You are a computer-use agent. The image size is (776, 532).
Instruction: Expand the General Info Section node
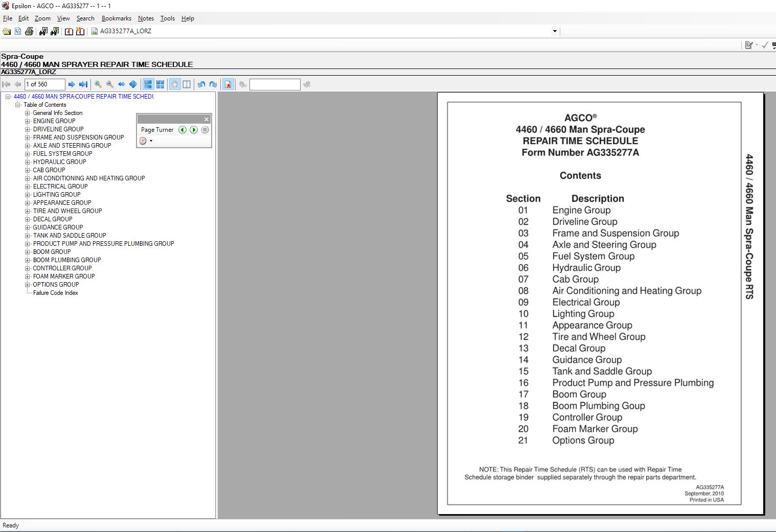[x=28, y=113]
